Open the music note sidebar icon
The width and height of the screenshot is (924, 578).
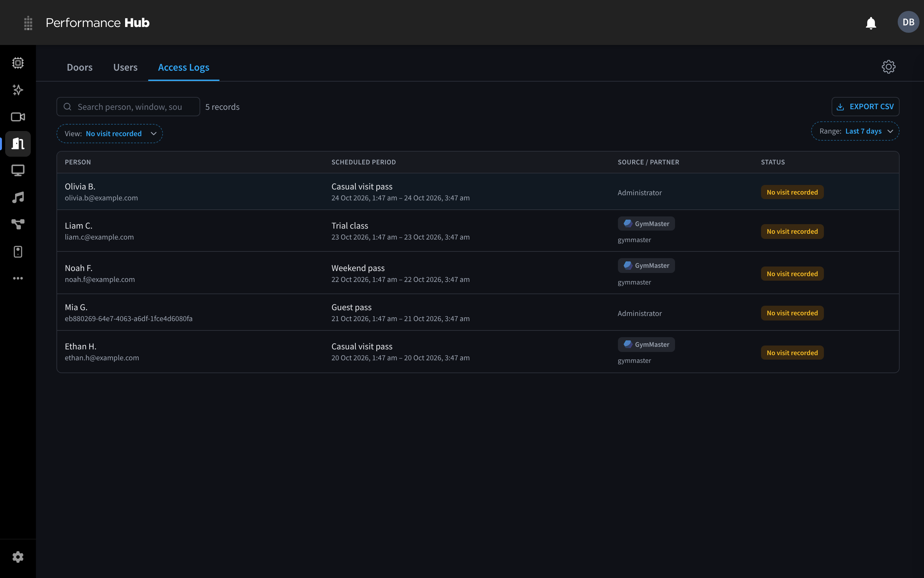[18, 197]
